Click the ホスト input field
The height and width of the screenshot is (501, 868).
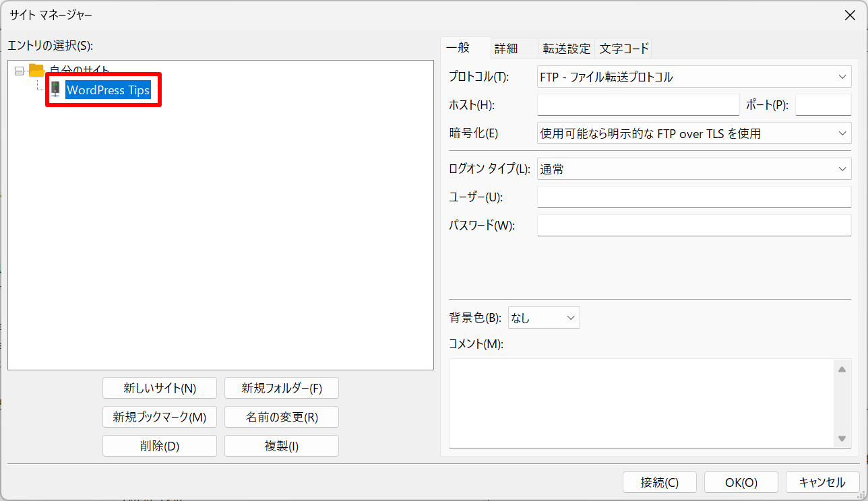pos(638,105)
